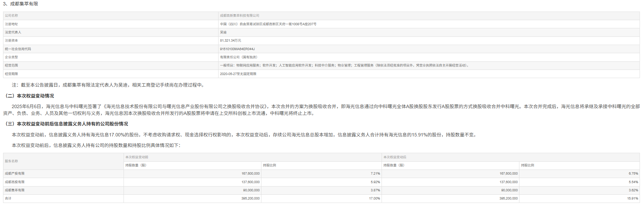
Task: Click the term value "2020-05-27至无固定期限"
Action: (x=238, y=74)
